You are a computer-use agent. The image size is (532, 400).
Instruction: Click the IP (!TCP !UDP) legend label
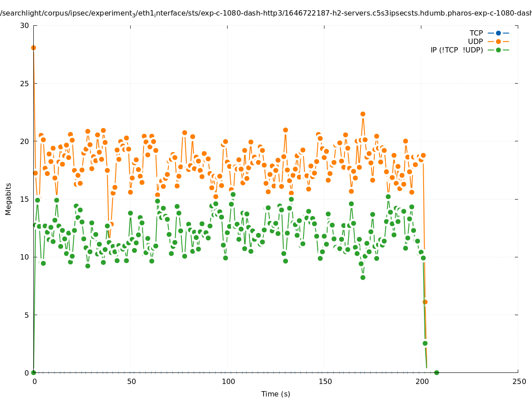(456, 50)
